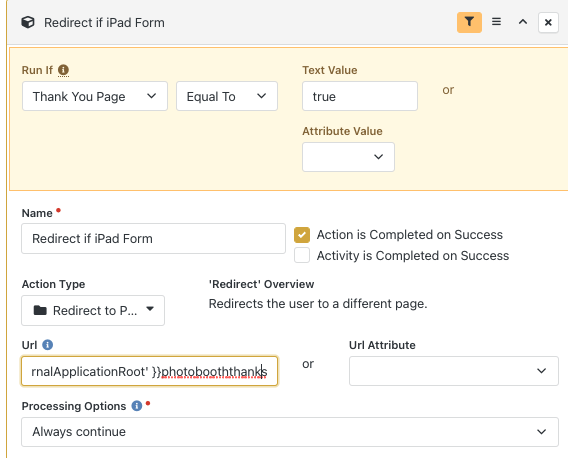Click the 'Redirect' Overview heading text

(x=261, y=284)
